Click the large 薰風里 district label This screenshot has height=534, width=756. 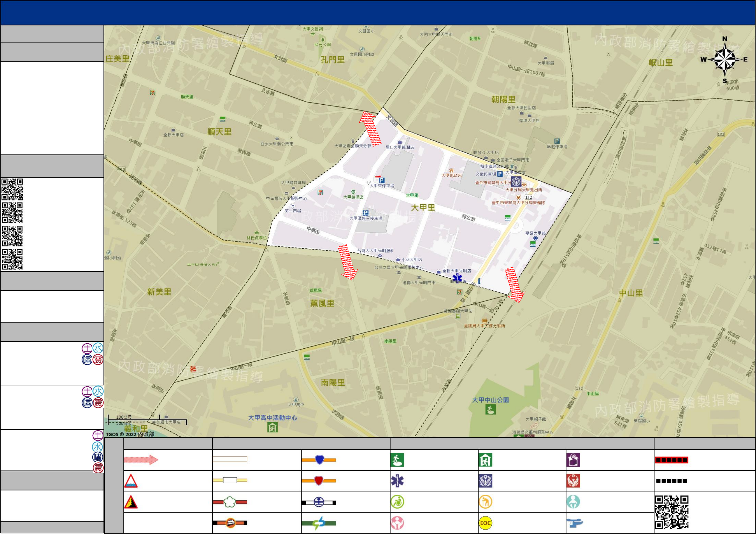tap(322, 303)
